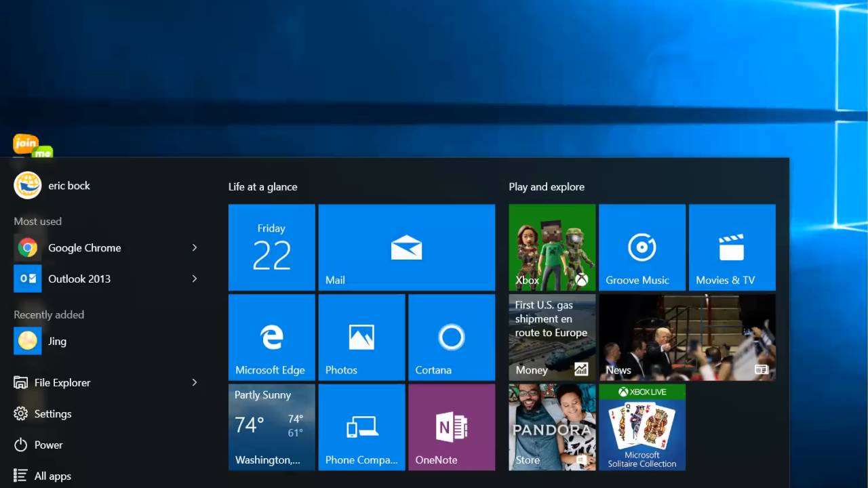Click the Settings gear icon

coord(21,413)
